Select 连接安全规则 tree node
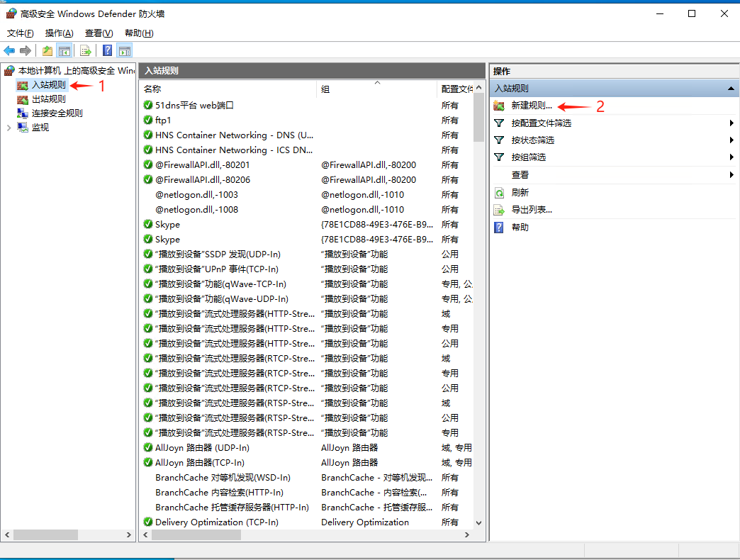 pos(57,113)
